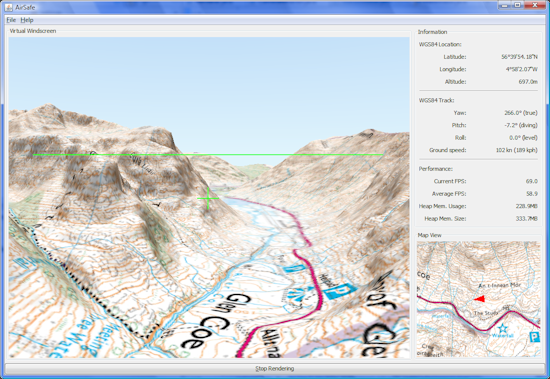The image size is (550, 379).
Task: Click the Latitude label
Action: (x=455, y=57)
